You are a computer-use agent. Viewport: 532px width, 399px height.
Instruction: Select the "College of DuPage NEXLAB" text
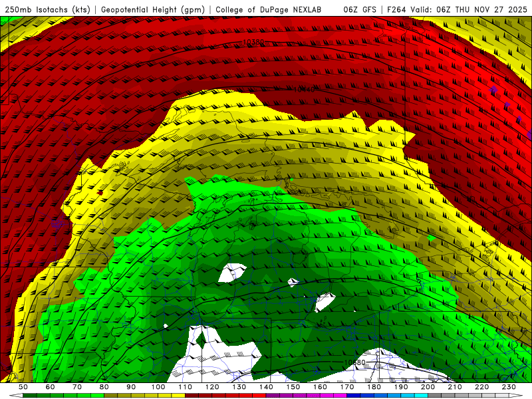click(x=268, y=9)
